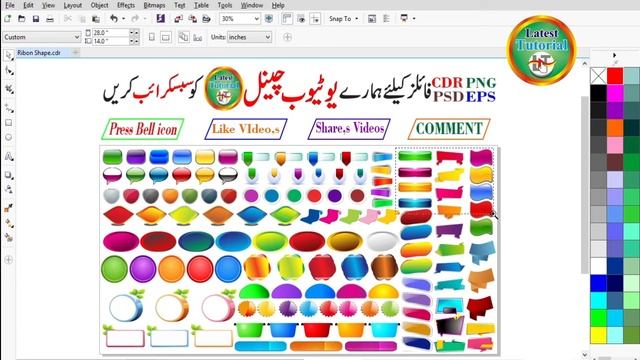The width and height of the screenshot is (640, 360).
Task: Save the document with floppy icon
Action: click(36, 19)
